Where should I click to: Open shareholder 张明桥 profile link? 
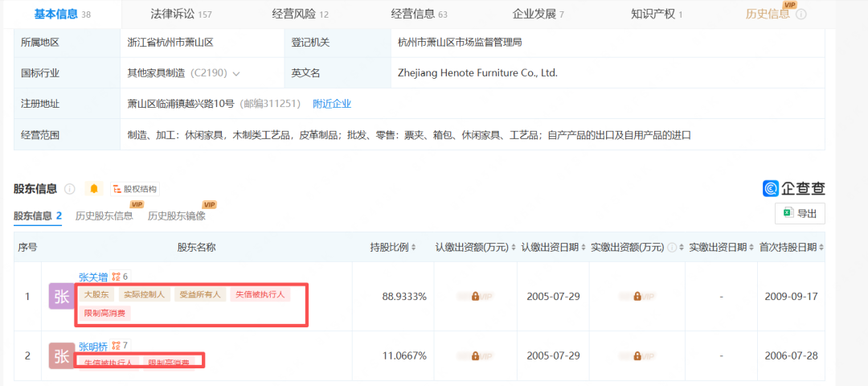click(x=93, y=346)
